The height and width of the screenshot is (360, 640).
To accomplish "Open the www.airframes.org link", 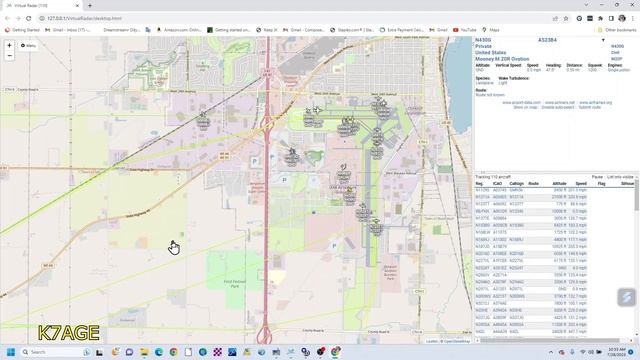I will point(596,102).
